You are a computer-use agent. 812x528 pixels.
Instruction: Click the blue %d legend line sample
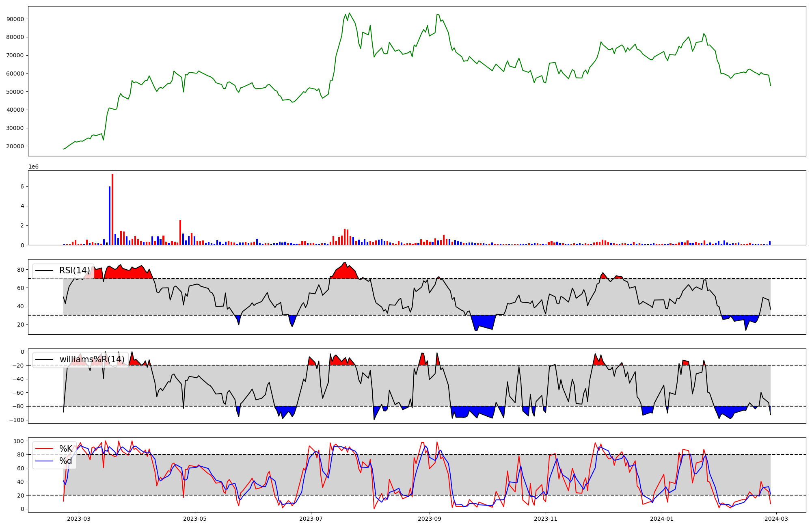[44, 461]
